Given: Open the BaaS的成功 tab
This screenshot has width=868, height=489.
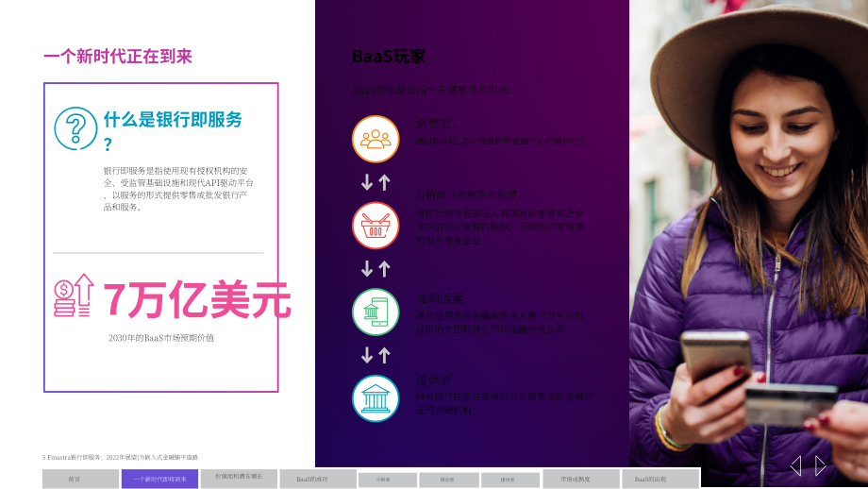Looking at the screenshot, I should pos(318,479).
